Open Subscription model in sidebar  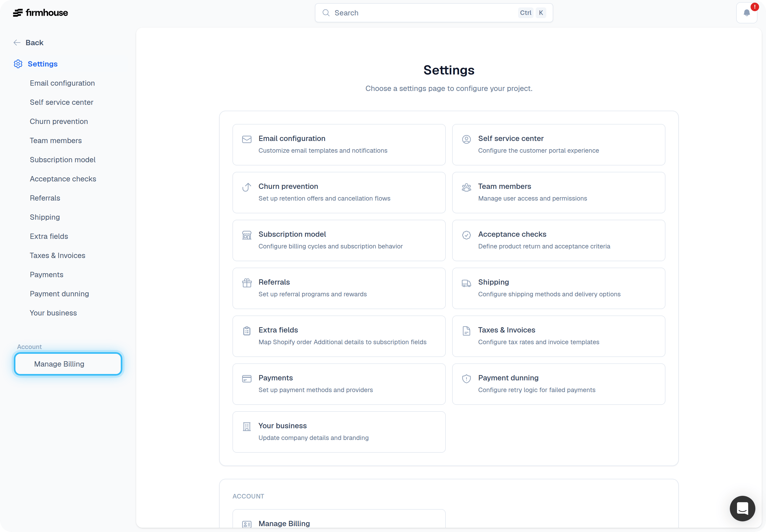tap(62, 160)
